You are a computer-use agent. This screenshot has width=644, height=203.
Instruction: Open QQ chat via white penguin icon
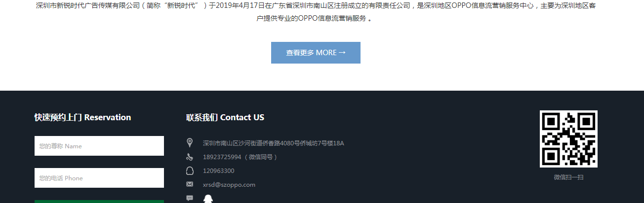coord(207,199)
